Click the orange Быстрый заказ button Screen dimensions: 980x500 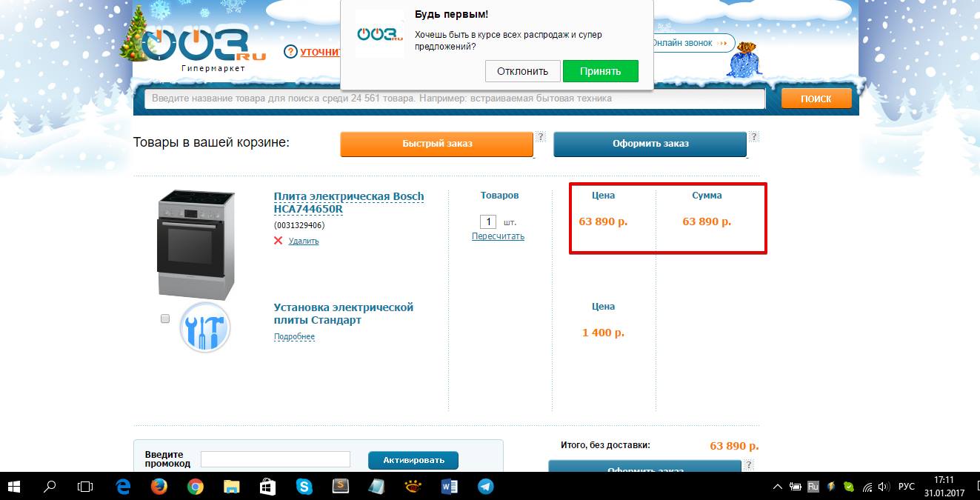[x=437, y=144]
